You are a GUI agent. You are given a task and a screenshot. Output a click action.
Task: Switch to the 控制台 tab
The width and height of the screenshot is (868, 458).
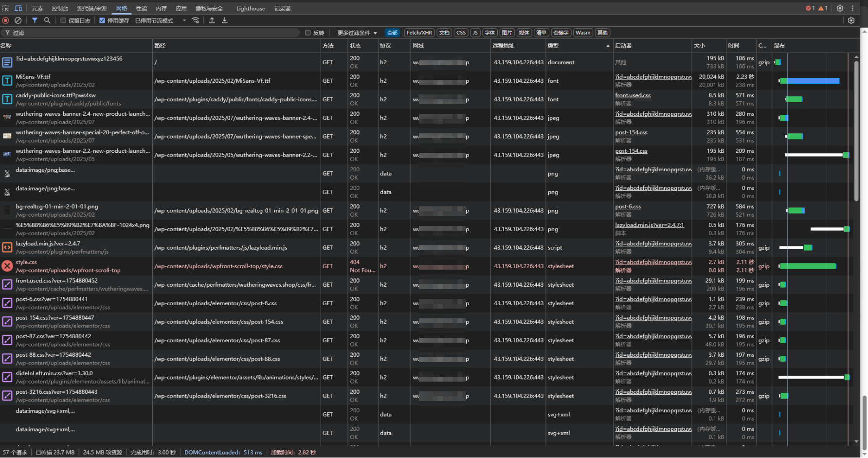(x=60, y=8)
